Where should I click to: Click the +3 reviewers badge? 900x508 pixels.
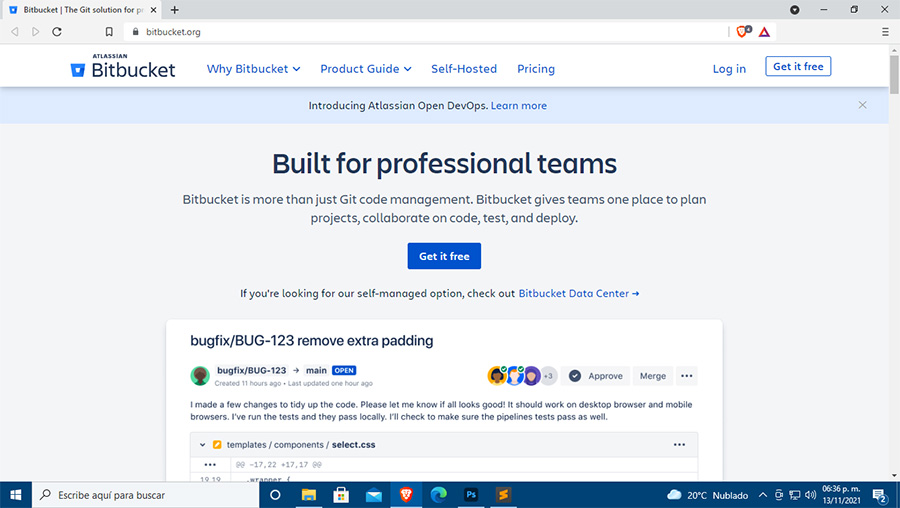(x=548, y=376)
